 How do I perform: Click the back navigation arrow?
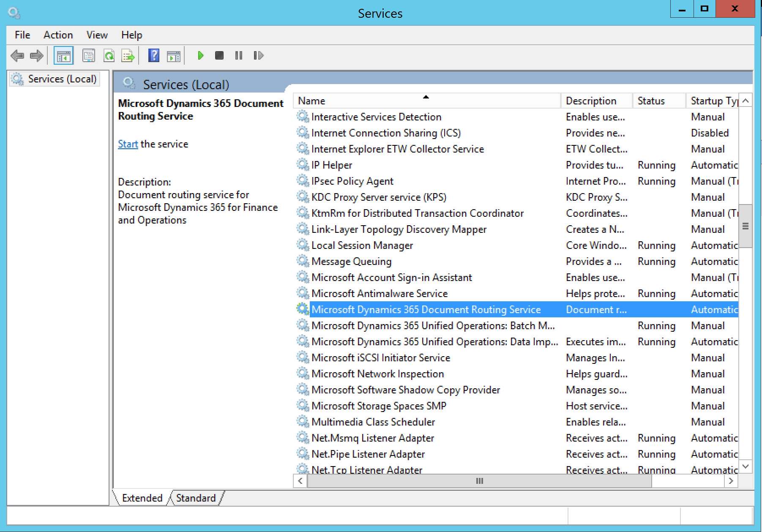[x=17, y=55]
